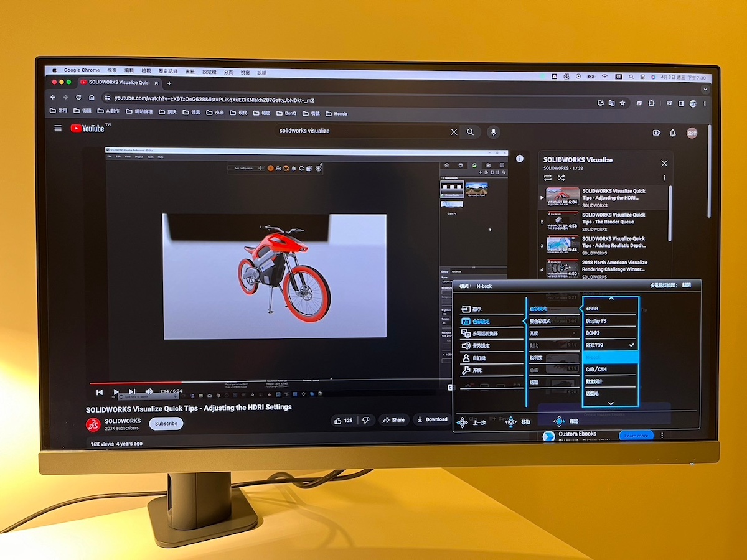Open Google Chrome app menu
747x560 pixels.
(82, 70)
